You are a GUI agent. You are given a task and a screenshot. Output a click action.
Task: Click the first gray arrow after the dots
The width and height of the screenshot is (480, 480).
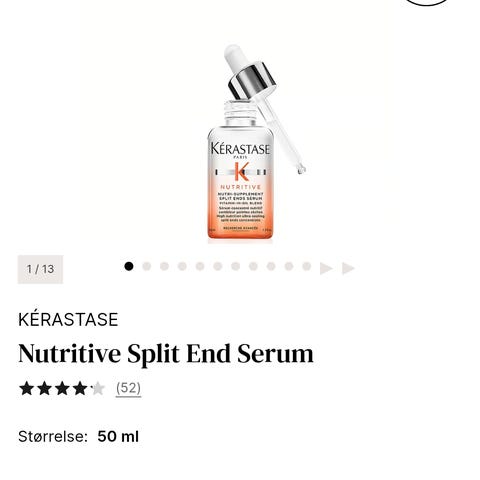(326, 268)
